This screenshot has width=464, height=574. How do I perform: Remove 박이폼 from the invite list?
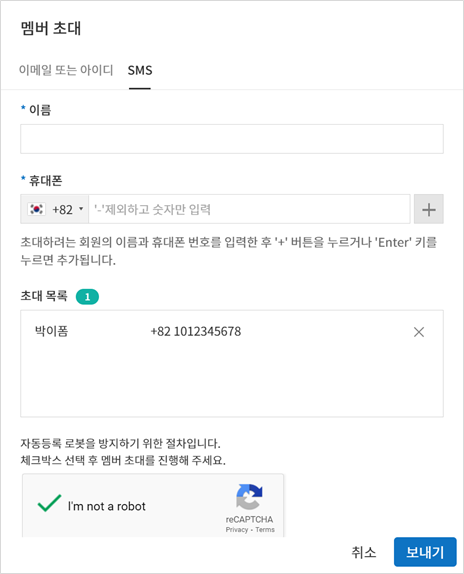coord(419,332)
